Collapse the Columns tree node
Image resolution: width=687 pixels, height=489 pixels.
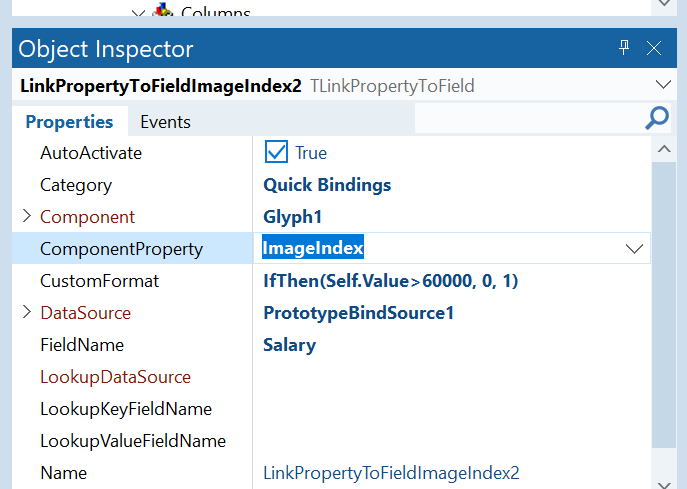pos(138,12)
